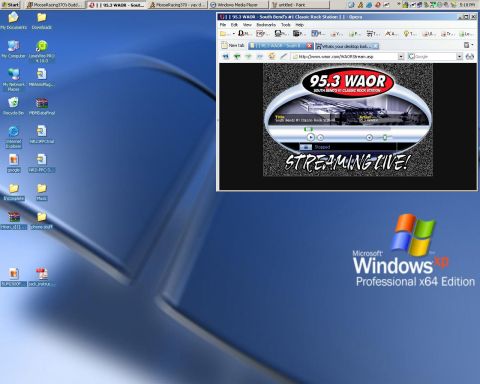Open the Music folder on desktop
480x384 pixels.
coord(42,192)
